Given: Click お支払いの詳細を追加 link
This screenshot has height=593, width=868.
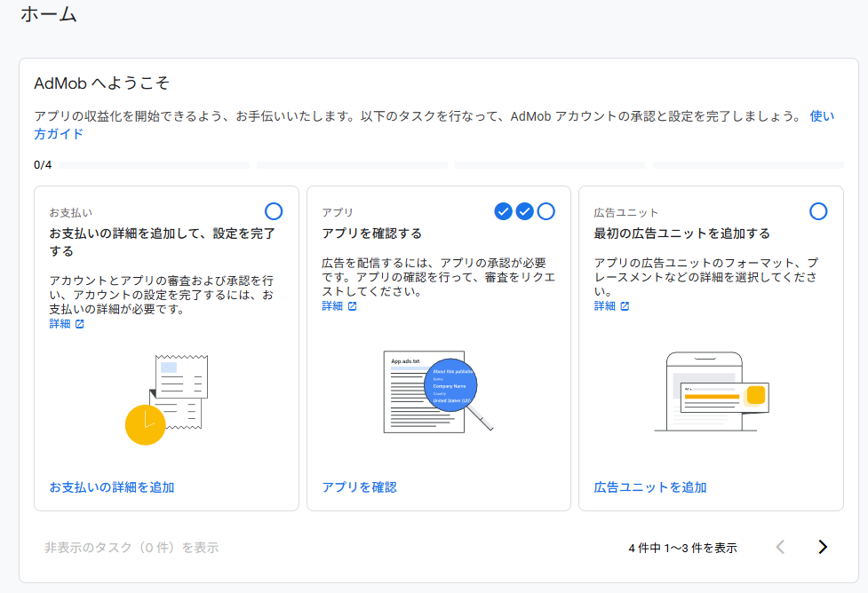Looking at the screenshot, I should [x=112, y=487].
